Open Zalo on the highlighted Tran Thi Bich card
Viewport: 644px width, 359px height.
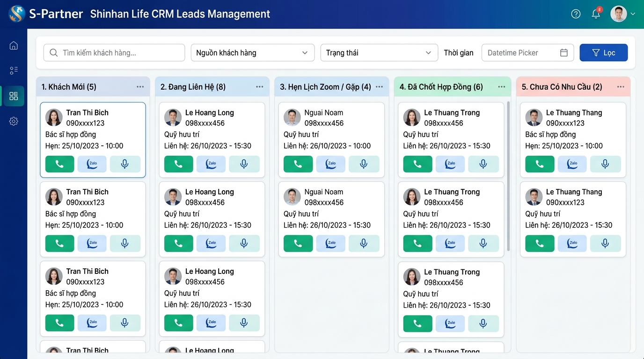click(92, 164)
